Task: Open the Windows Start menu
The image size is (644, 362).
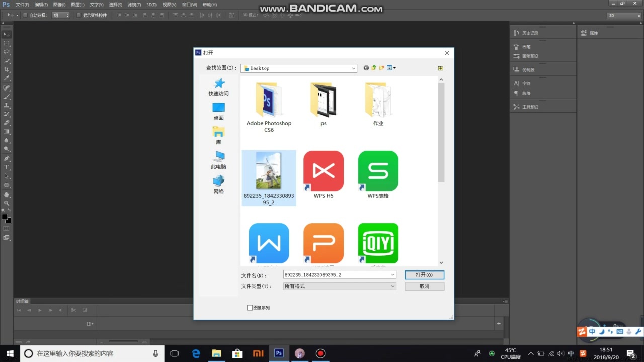Action: (10, 353)
